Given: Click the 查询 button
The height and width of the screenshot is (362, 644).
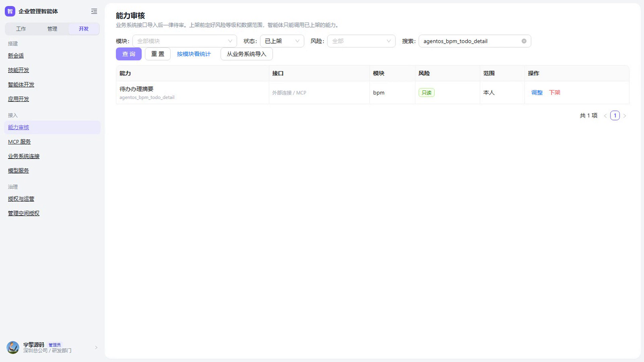Looking at the screenshot, I should click(x=129, y=54).
